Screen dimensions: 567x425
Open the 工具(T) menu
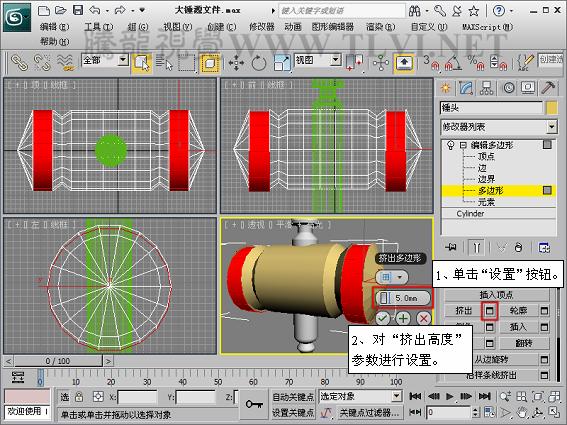[x=99, y=27]
